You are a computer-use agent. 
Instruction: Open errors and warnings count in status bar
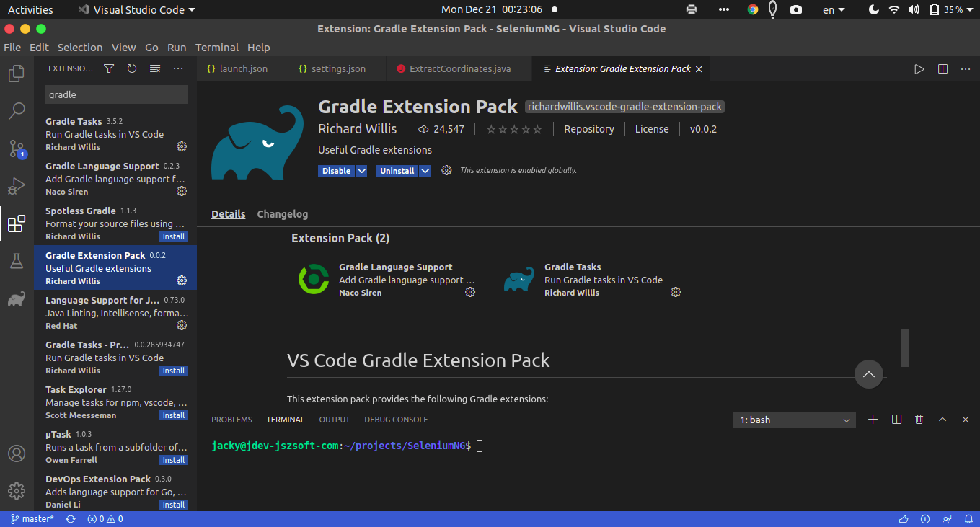pyautogui.click(x=105, y=519)
